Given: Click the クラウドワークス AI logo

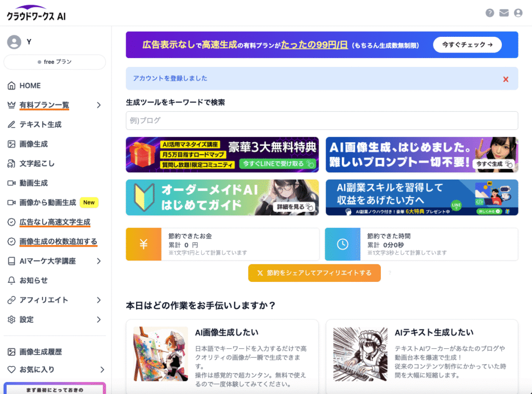Looking at the screenshot, I should click(36, 13).
